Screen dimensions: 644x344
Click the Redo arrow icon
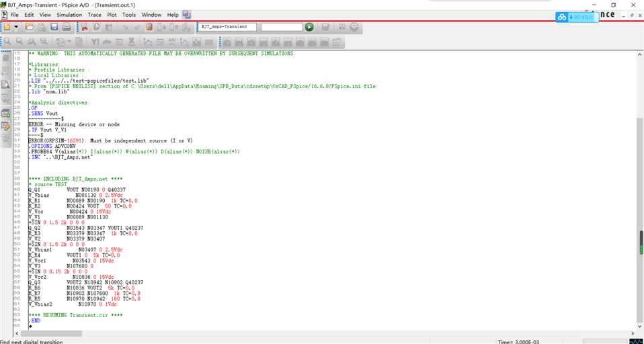coord(138,27)
